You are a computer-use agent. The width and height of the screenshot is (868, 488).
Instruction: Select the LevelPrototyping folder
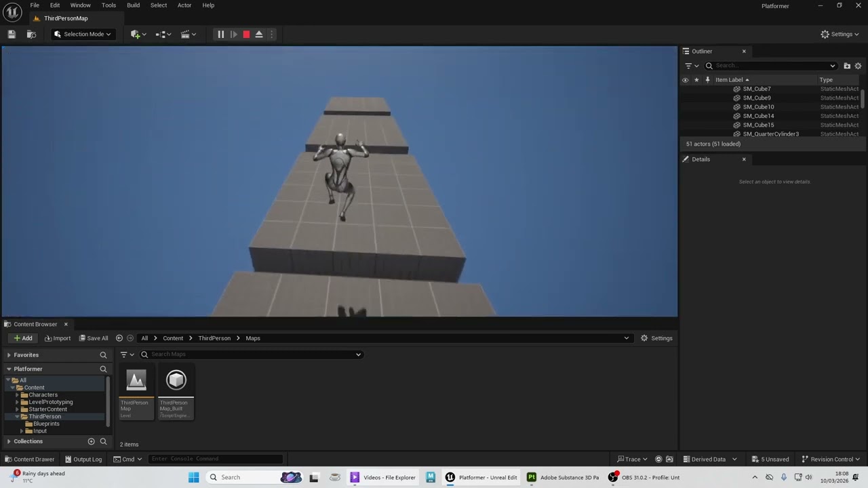pyautogui.click(x=50, y=402)
